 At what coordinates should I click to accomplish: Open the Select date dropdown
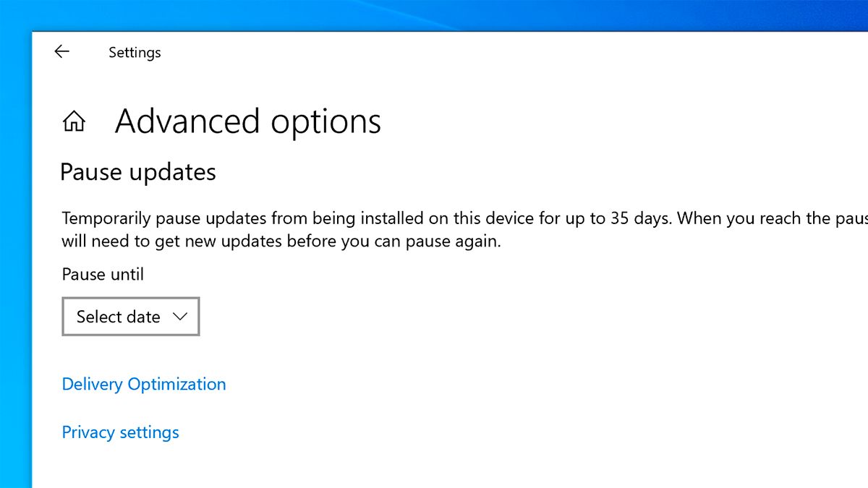[x=131, y=317]
